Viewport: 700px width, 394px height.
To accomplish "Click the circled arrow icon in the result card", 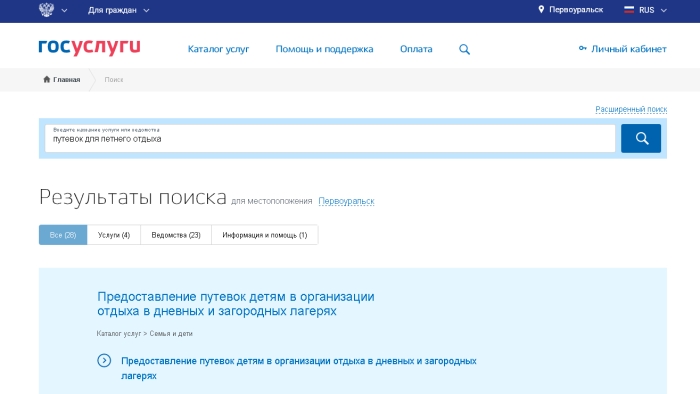I will (104, 361).
